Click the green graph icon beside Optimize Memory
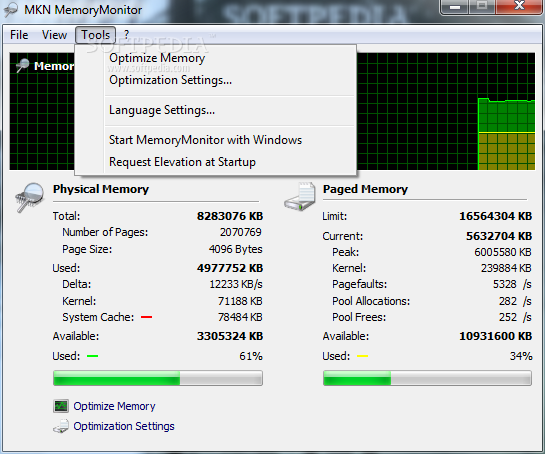 click(x=61, y=406)
